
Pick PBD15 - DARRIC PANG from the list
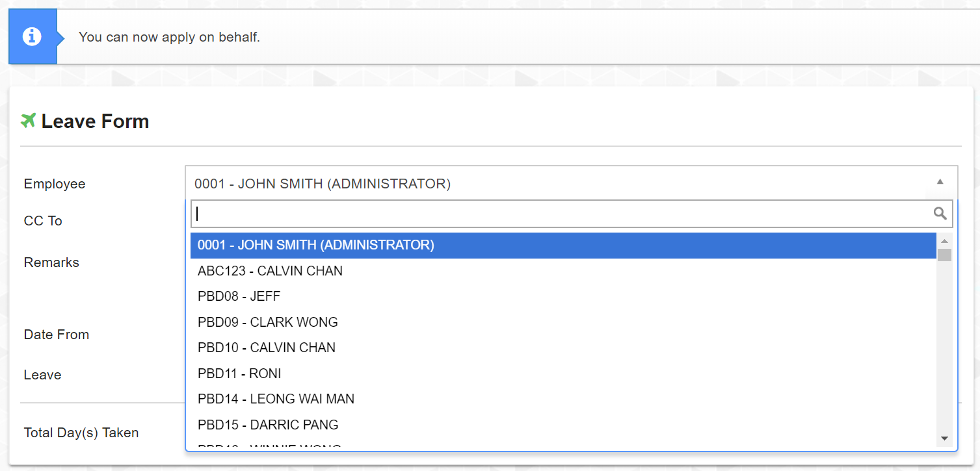point(268,425)
